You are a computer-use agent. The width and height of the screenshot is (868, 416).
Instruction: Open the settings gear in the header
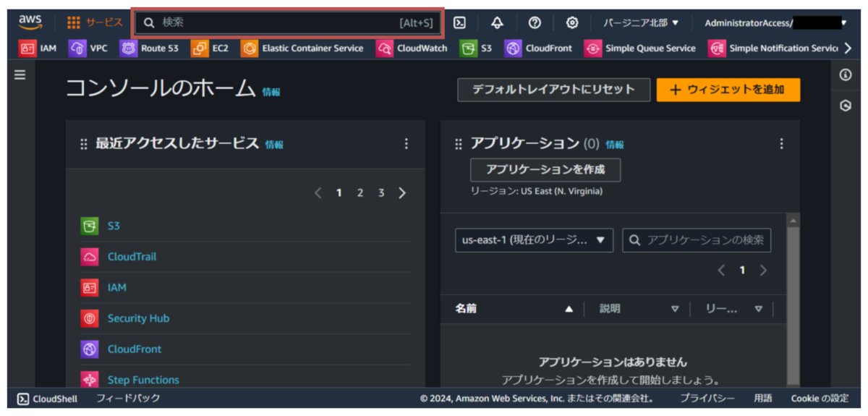click(572, 22)
